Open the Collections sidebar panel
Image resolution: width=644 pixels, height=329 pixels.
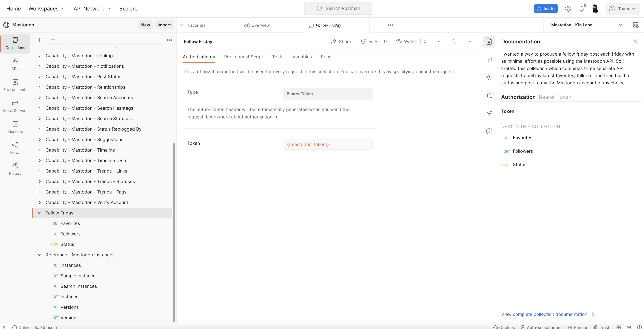tap(15, 44)
